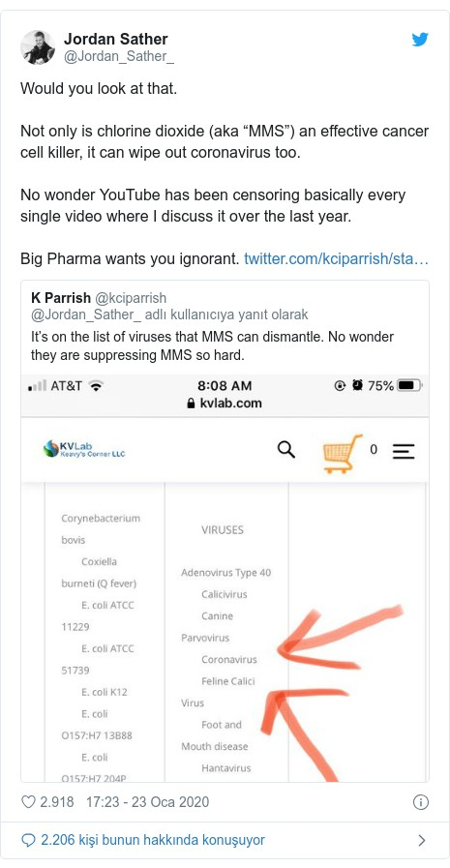Open the orange shopping cart
The height and width of the screenshot is (868, 450).
pyautogui.click(x=342, y=454)
